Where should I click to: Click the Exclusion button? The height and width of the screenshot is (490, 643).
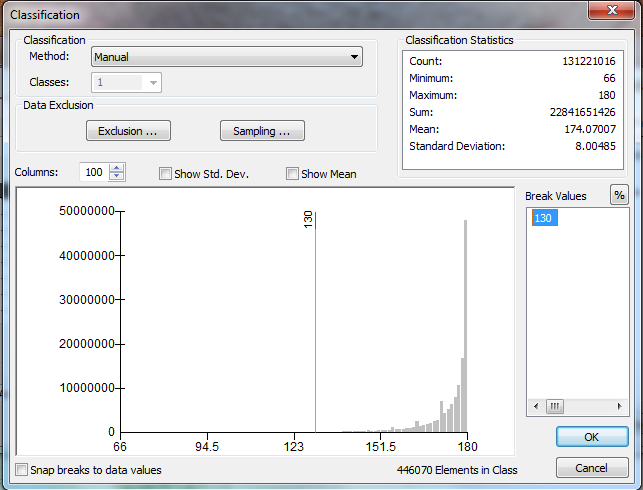[128, 131]
